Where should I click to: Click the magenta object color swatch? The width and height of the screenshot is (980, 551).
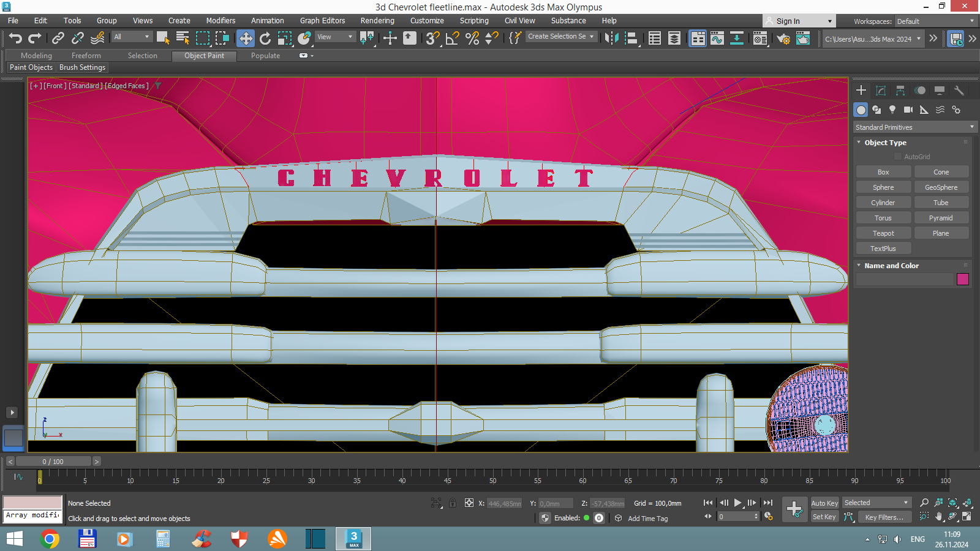(963, 279)
